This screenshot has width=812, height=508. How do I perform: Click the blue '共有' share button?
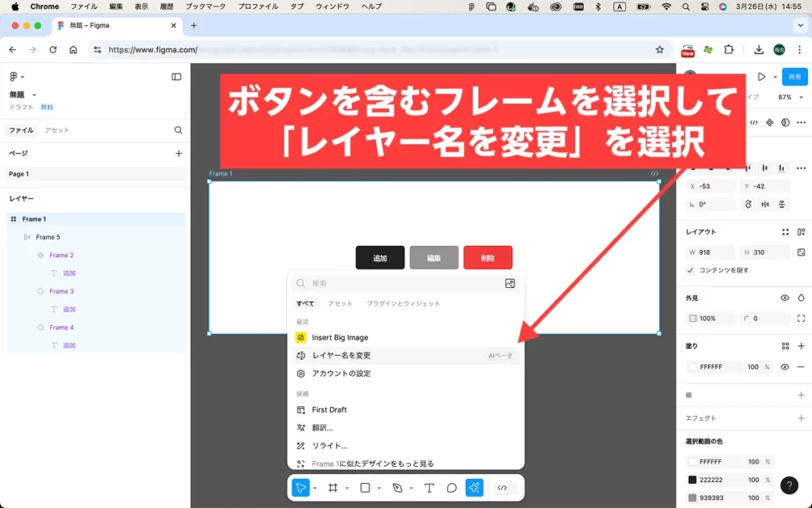[x=794, y=77]
